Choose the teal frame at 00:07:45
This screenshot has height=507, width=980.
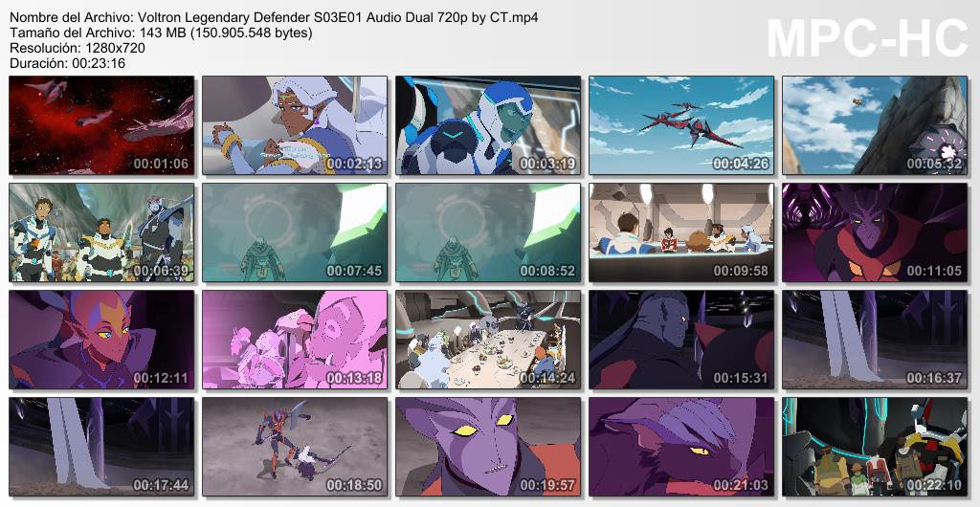[x=295, y=232]
